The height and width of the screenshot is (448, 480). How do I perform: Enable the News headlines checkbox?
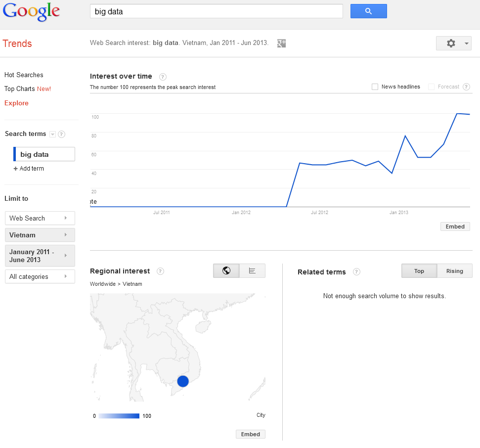pyautogui.click(x=375, y=87)
